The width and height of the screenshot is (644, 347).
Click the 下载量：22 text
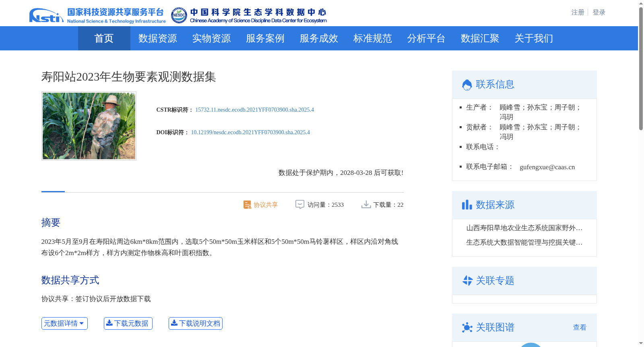point(388,205)
